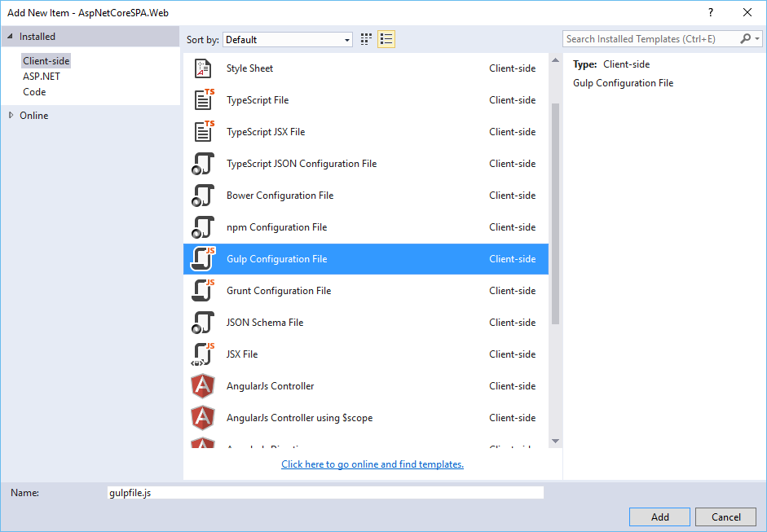Click the JSX File template icon
The image size is (767, 532).
point(203,354)
